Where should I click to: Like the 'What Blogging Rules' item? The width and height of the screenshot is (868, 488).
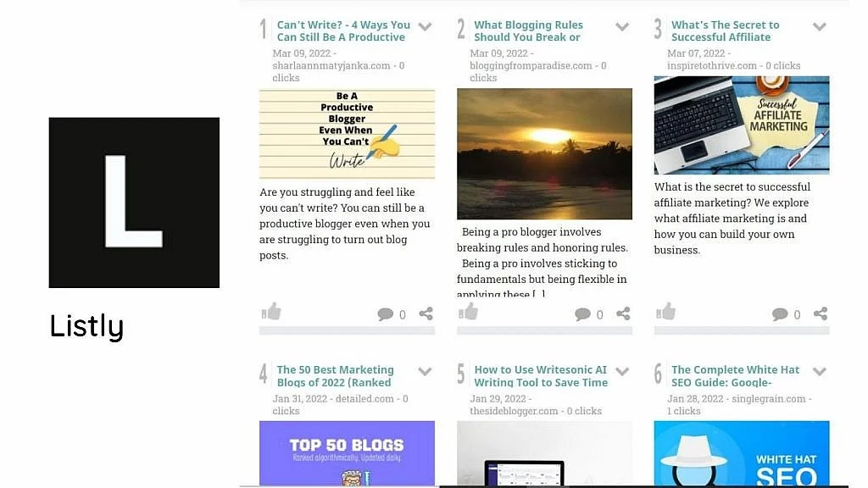[468, 312]
